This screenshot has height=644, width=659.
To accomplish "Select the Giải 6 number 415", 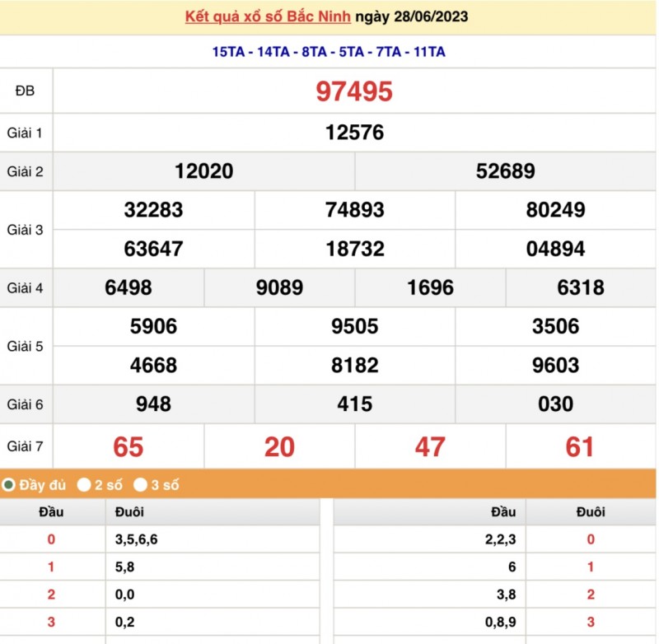I will [x=354, y=404].
